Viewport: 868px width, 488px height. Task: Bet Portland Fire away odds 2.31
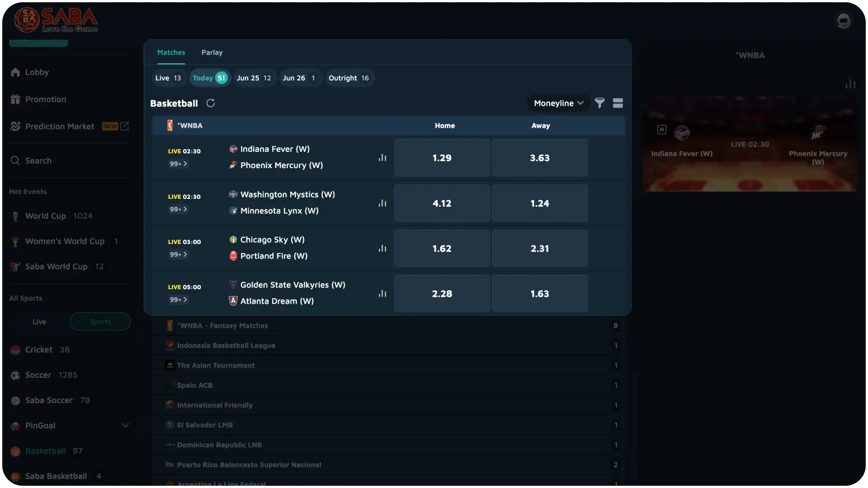click(540, 249)
